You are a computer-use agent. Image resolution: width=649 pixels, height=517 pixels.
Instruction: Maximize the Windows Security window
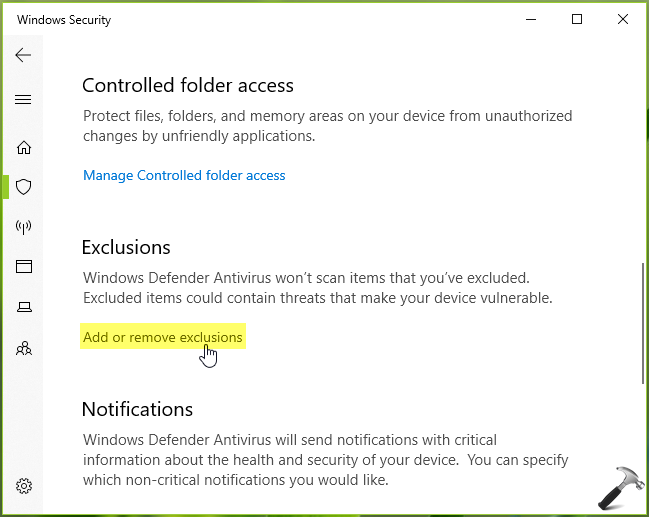(x=577, y=20)
